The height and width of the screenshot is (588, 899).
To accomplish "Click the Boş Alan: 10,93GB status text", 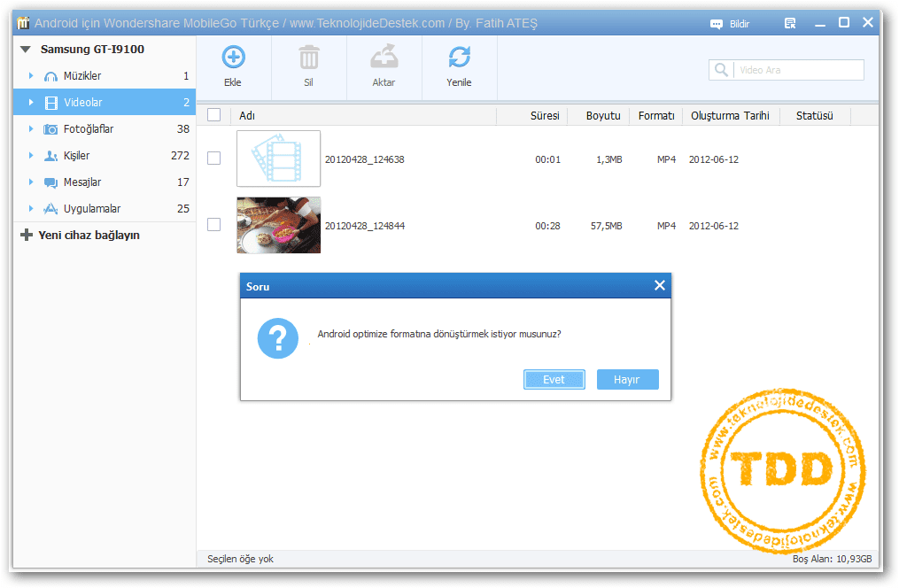I will click(832, 559).
